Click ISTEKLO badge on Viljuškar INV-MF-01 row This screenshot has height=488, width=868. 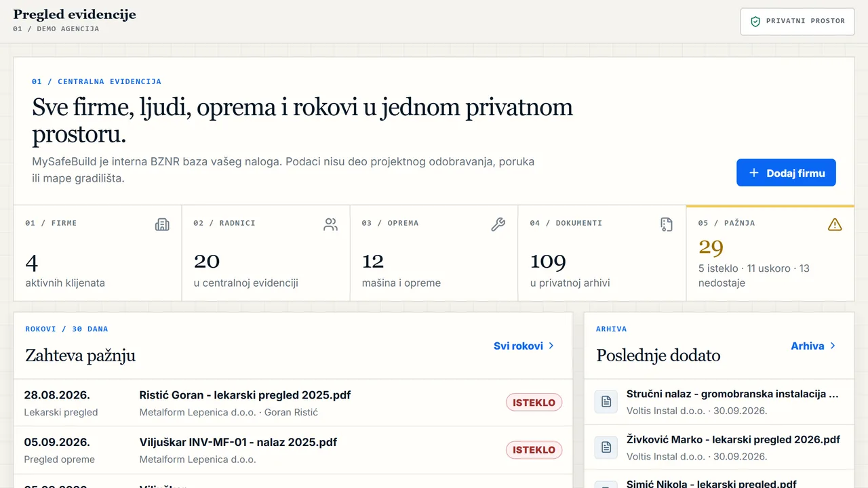534,449
